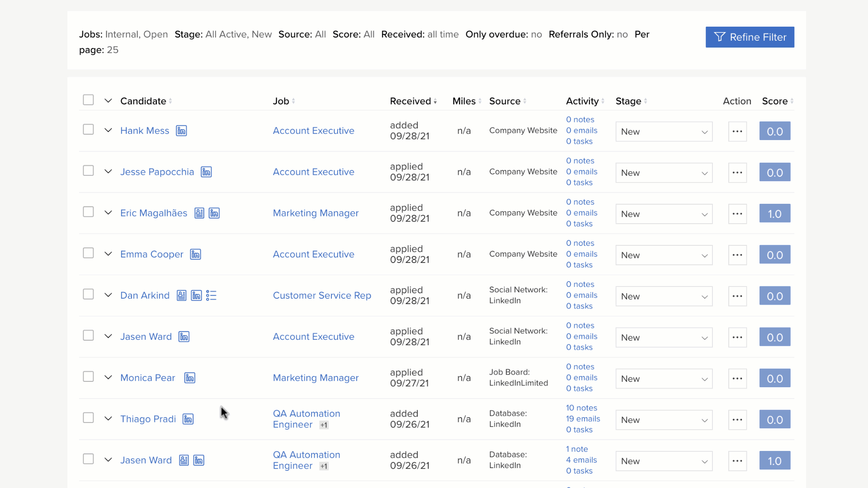Open the Customer Service Rep job link

click(x=322, y=296)
